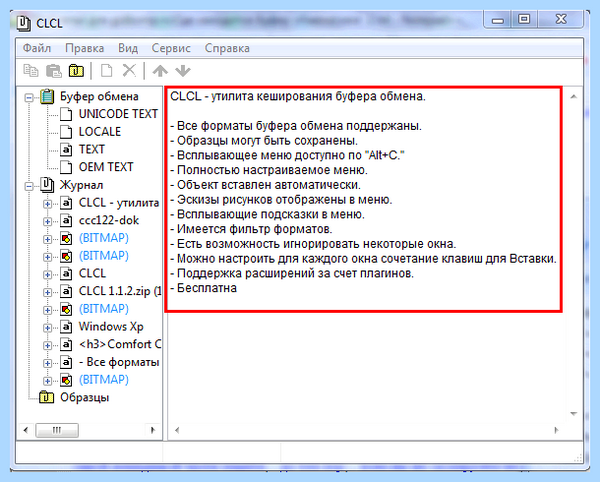Image resolution: width=600 pixels, height=482 pixels.
Task: Select the '<h3>Comfort C' history item
Action: click(x=120, y=344)
